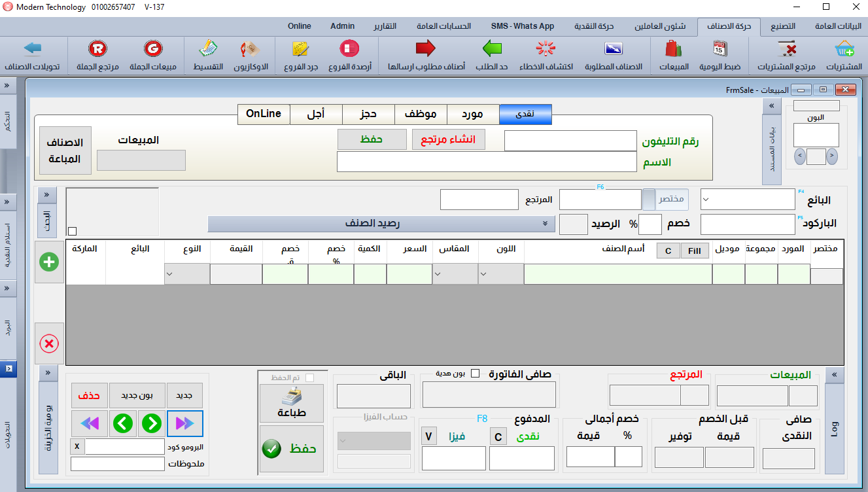Check the small box under the image preview
Viewport: 868px width, 492px height.
72,231
